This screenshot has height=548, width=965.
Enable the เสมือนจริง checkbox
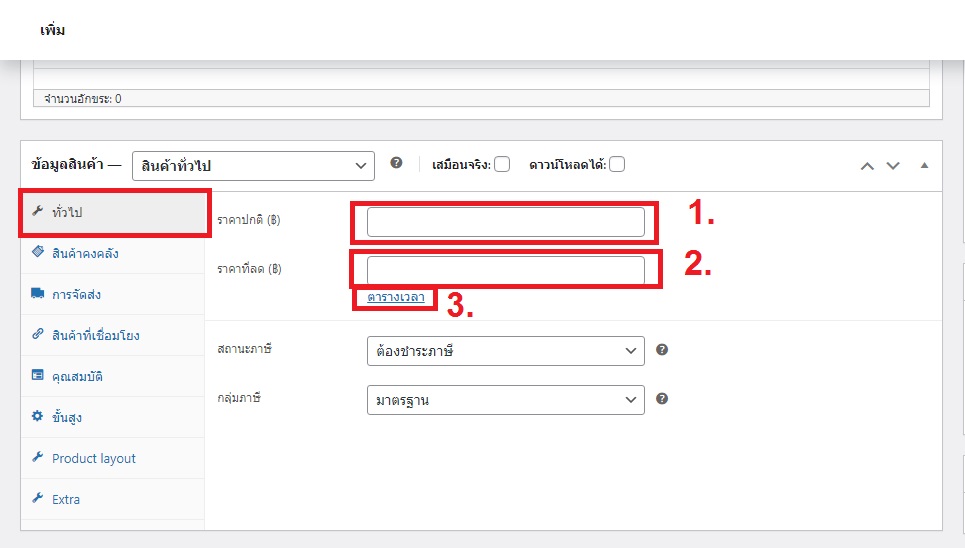coord(502,165)
